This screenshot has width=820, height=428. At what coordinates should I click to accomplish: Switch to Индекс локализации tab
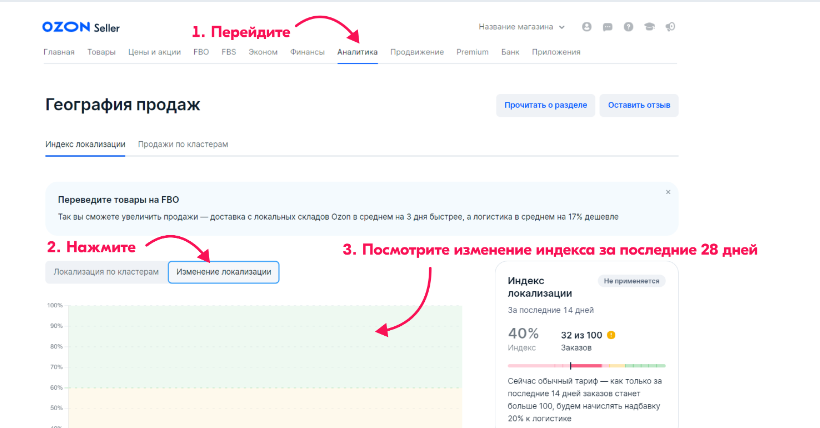[x=85, y=144]
